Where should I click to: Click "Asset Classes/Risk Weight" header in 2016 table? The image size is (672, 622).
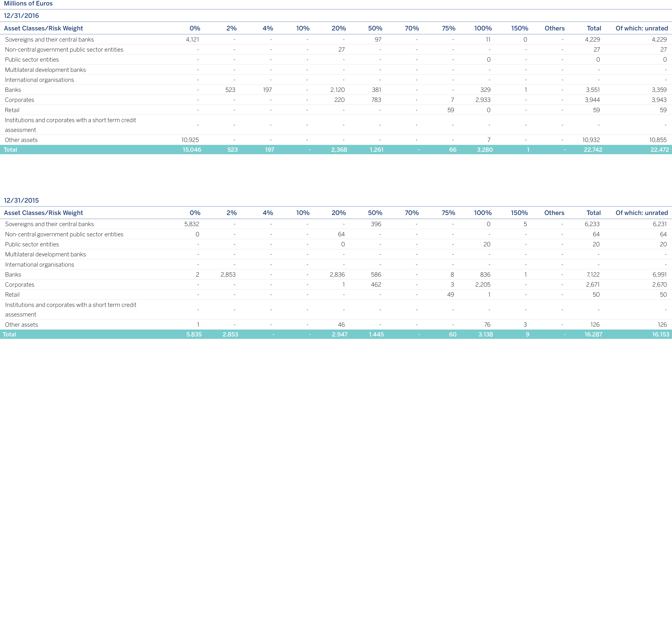[43, 29]
